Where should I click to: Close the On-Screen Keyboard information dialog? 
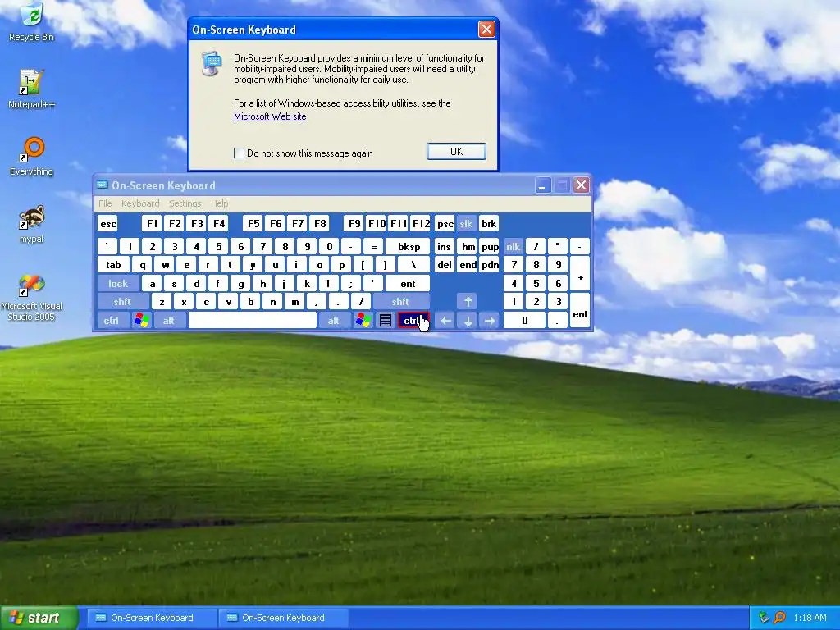[x=486, y=29]
